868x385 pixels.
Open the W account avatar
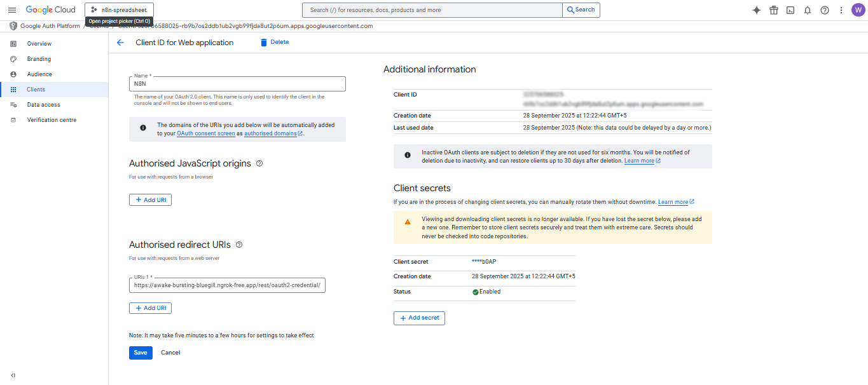tap(857, 10)
